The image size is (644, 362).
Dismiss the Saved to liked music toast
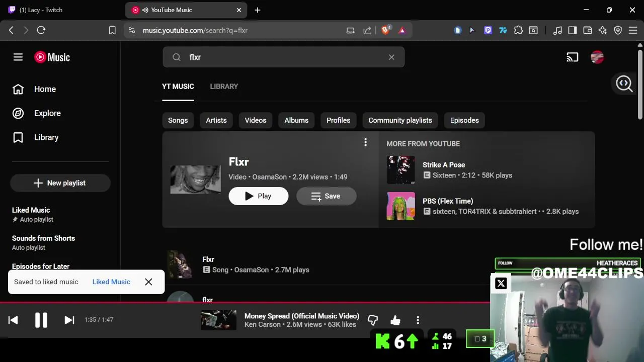[x=148, y=282]
